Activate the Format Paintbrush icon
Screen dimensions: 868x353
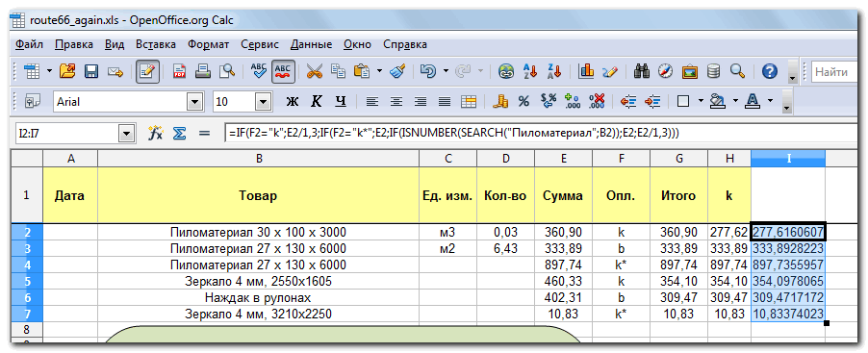point(397,71)
